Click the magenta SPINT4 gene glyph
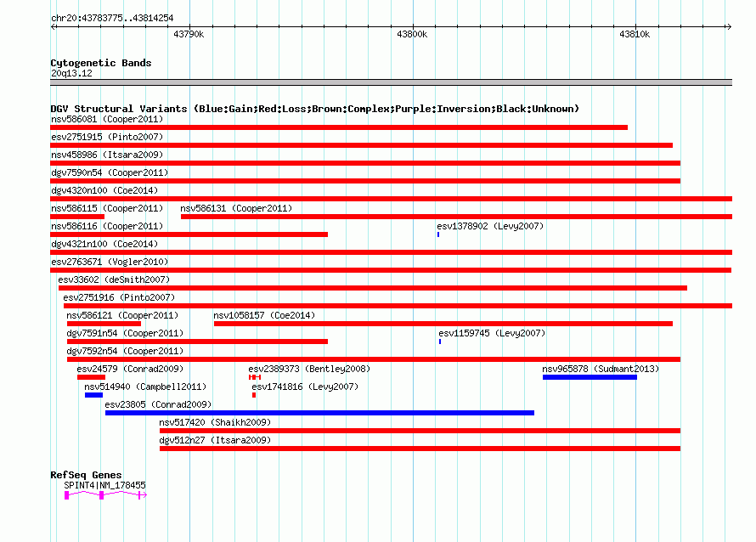The width and height of the screenshot is (756, 542). [x=105, y=494]
